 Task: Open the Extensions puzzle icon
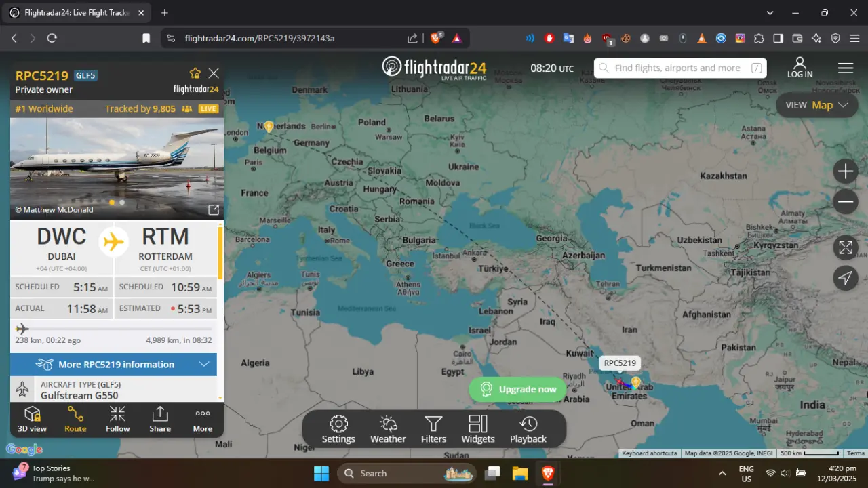coord(759,39)
